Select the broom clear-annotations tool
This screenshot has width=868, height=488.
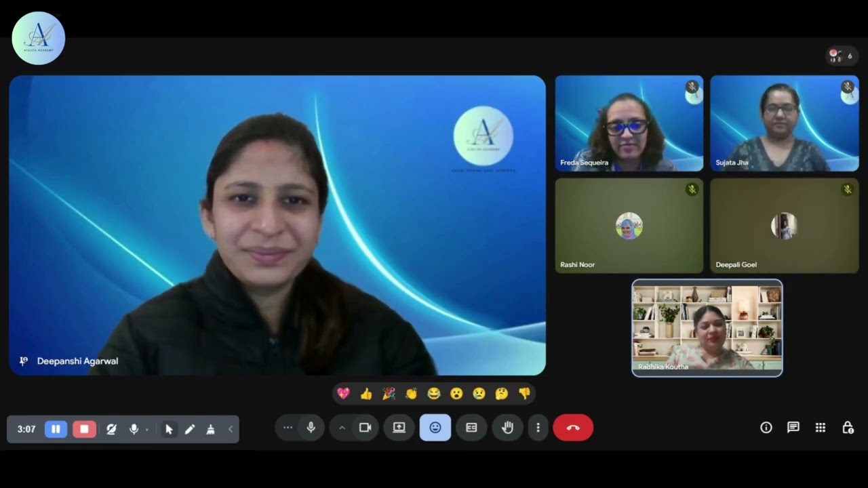(x=210, y=429)
